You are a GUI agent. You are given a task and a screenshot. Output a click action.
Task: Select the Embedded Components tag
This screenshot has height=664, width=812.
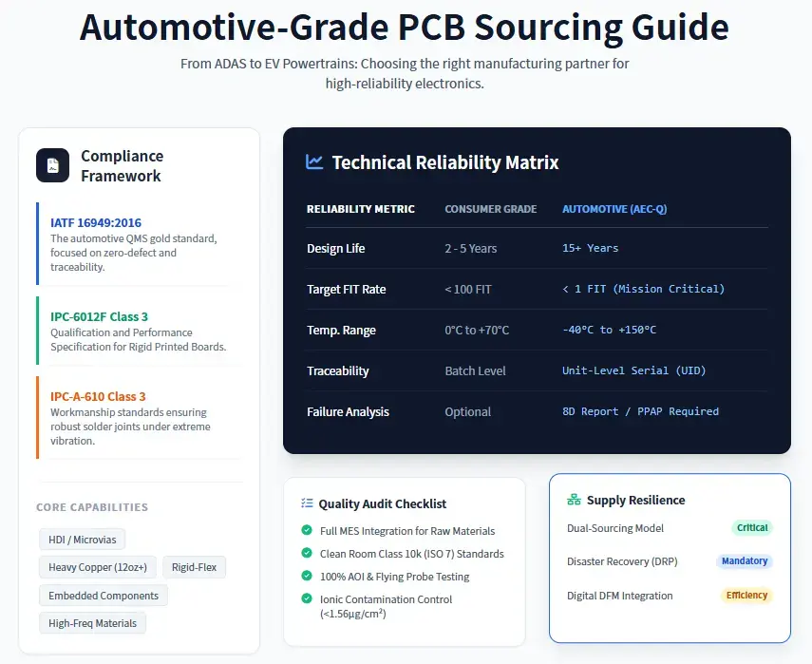click(104, 596)
